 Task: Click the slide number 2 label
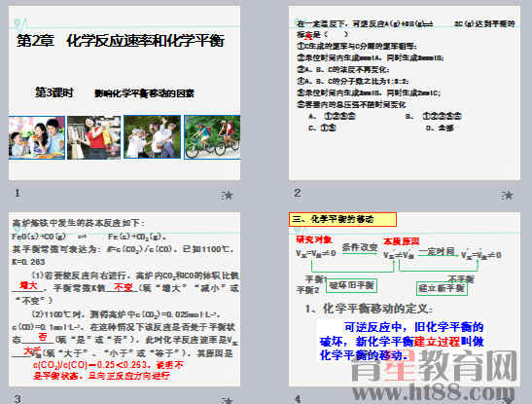298,193
